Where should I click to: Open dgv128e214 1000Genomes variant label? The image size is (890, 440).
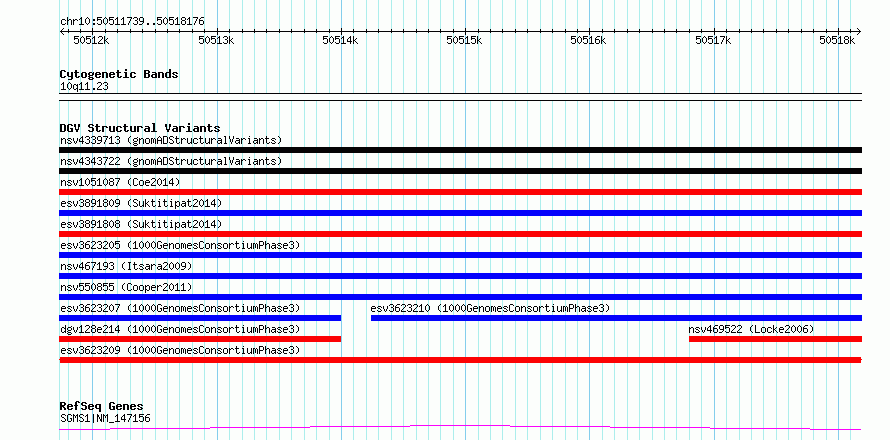pos(180,329)
